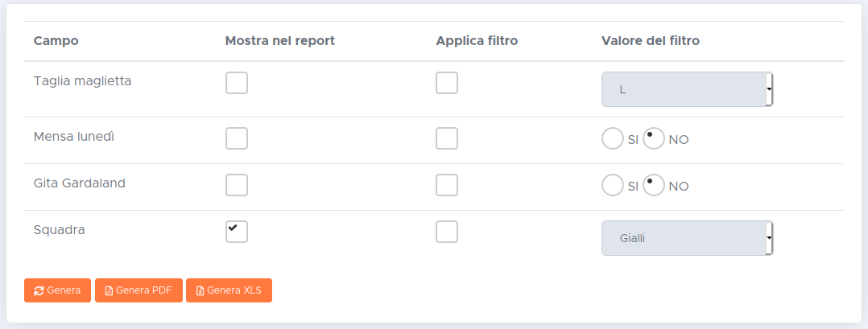
Task: Choose NO for Gita Gardaland filter
Action: 654,186
